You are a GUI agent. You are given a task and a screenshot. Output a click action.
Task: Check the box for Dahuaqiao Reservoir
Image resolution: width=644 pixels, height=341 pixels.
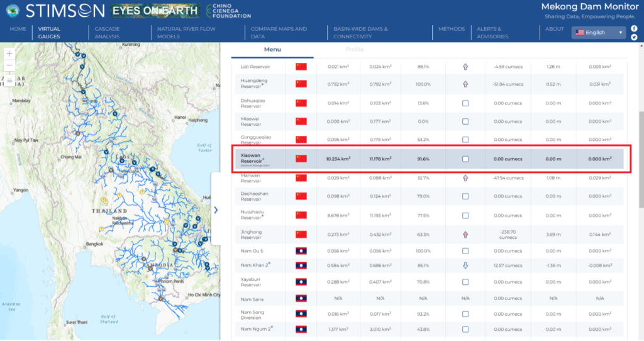[465, 103]
